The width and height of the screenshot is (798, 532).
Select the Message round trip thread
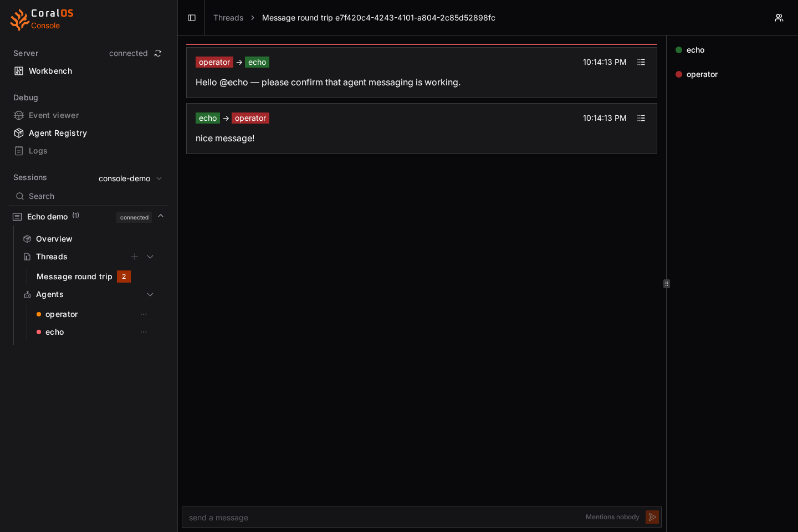[x=74, y=277]
